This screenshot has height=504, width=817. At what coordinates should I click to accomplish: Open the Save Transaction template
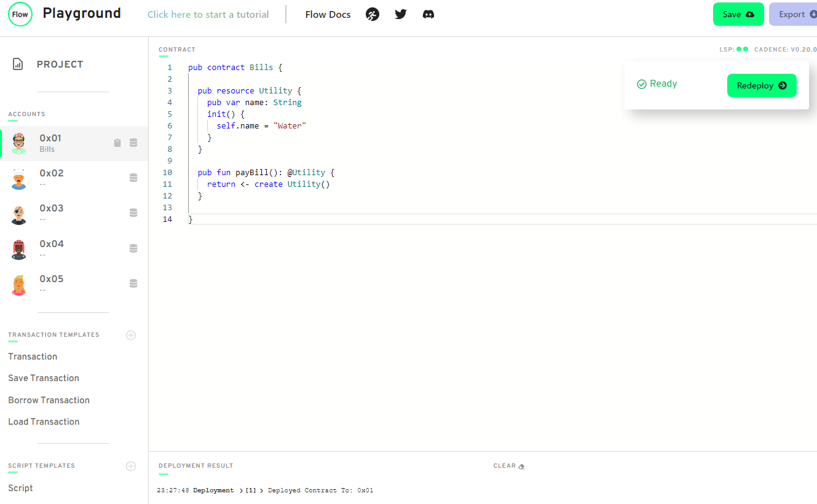coord(44,378)
